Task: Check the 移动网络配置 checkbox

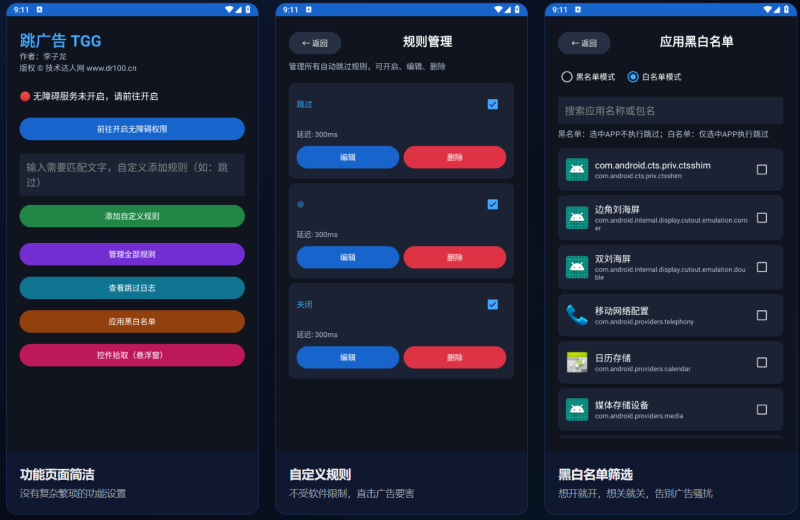Action: coord(762,315)
